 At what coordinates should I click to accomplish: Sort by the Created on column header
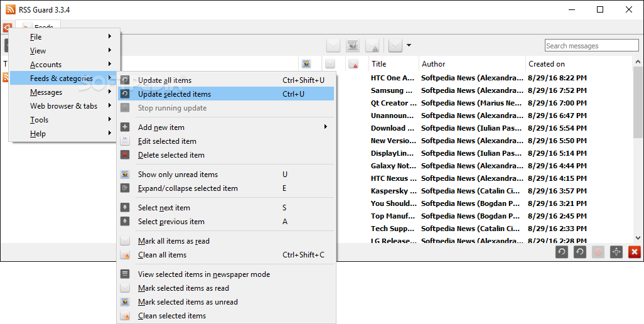[578, 63]
